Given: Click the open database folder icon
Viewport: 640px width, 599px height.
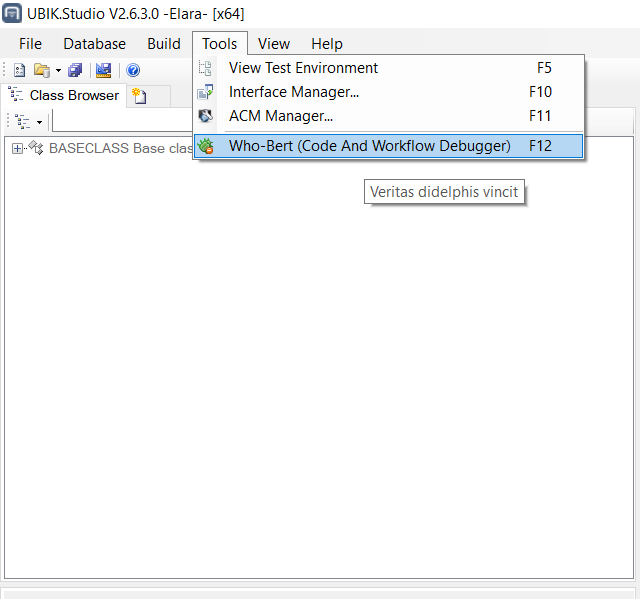Looking at the screenshot, I should [x=41, y=70].
